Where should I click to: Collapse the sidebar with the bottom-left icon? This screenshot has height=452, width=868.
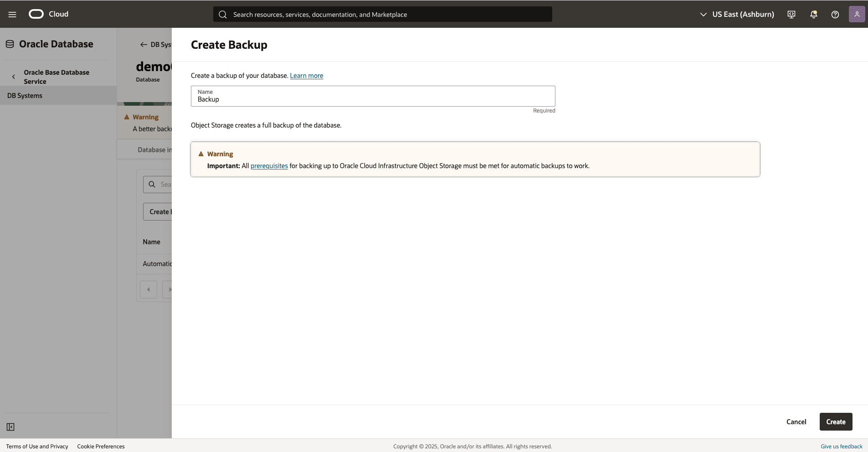[10, 427]
